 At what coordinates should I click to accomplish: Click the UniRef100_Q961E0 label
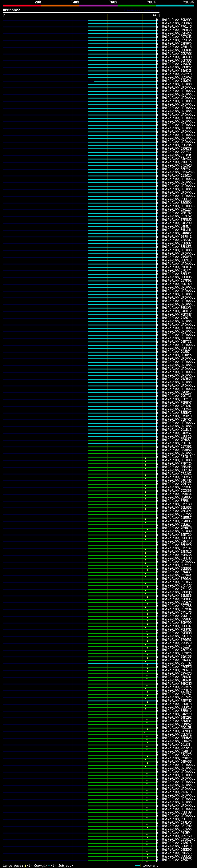[x=176, y=210]
